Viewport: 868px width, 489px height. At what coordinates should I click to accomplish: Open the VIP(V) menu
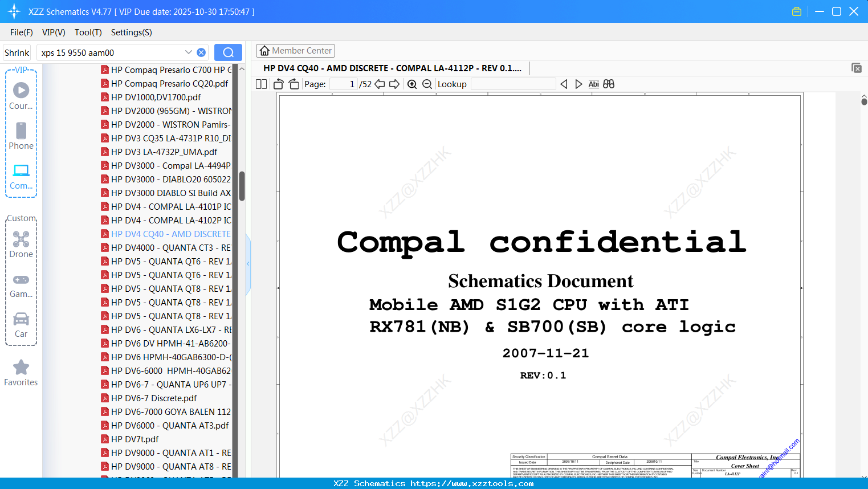54,32
